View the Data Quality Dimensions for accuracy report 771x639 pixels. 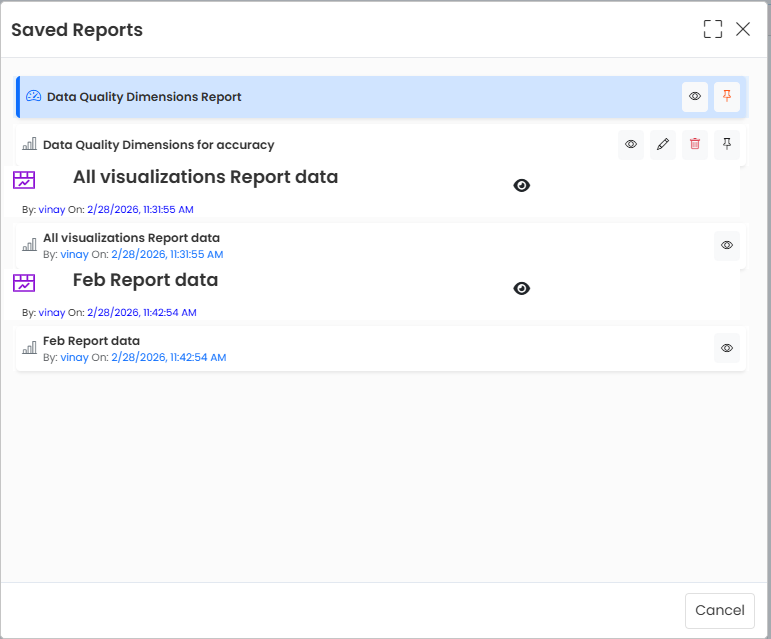pyautogui.click(x=631, y=145)
